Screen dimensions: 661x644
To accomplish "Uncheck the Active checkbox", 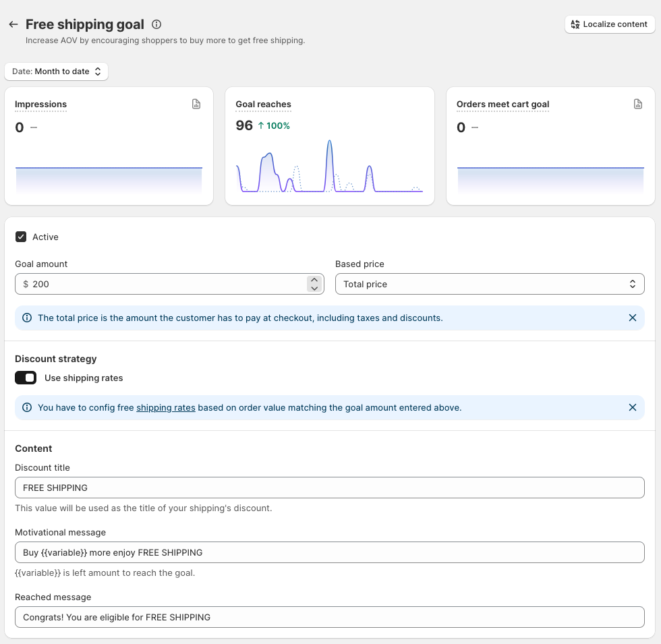I will (21, 237).
